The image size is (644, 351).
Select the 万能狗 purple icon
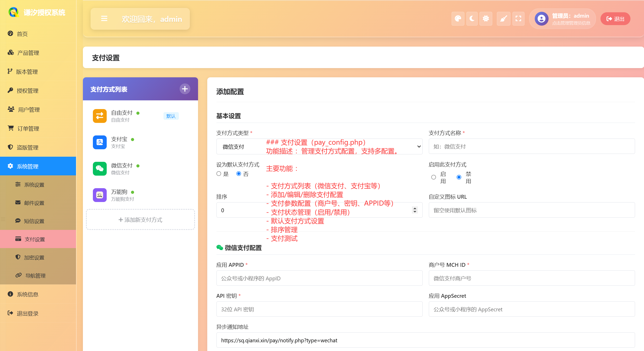coord(100,195)
